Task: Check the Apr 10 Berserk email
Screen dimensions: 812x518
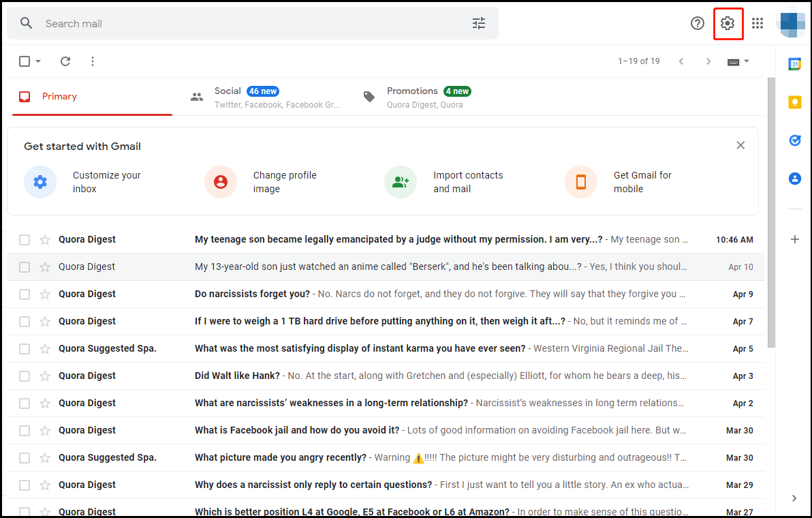Action: 25,266
